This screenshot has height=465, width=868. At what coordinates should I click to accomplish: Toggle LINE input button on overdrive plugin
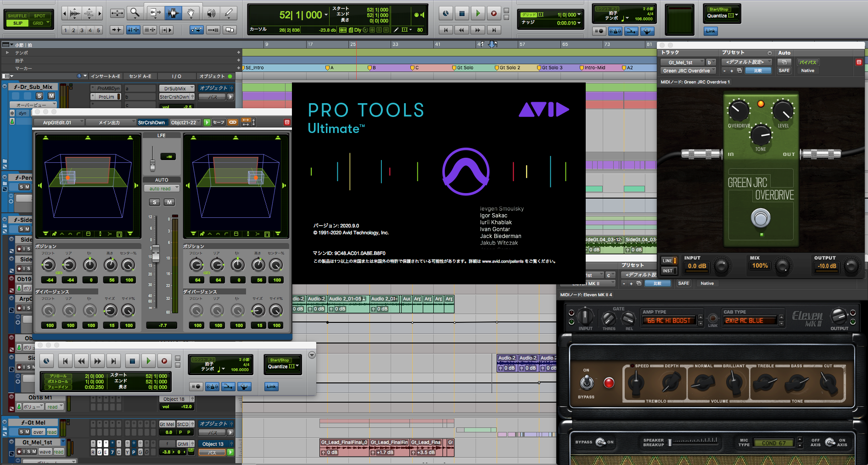669,260
